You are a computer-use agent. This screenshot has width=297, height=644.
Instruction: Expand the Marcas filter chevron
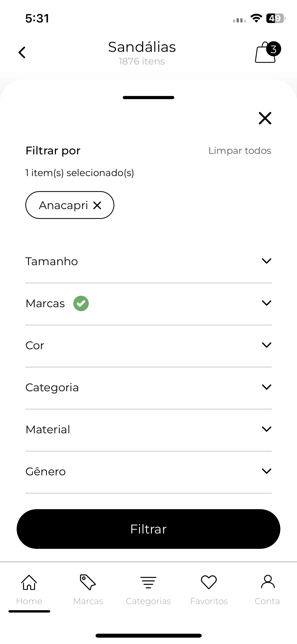(x=267, y=303)
